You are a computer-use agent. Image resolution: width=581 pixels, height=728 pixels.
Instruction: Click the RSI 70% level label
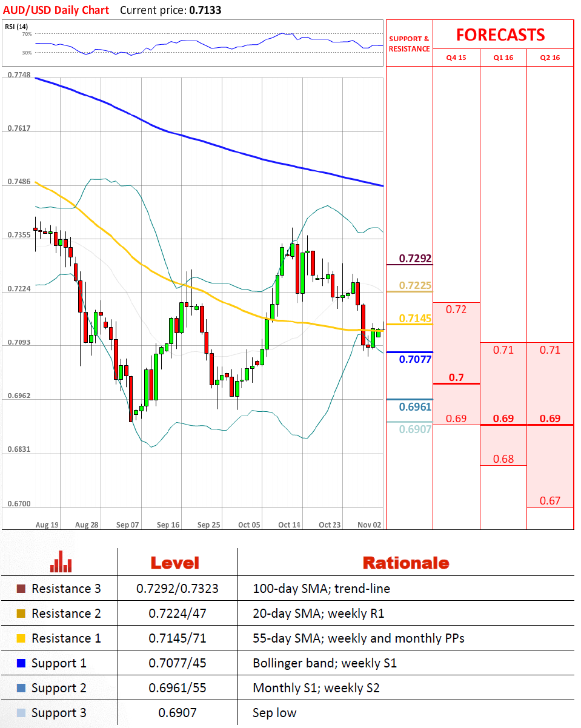coord(27,34)
